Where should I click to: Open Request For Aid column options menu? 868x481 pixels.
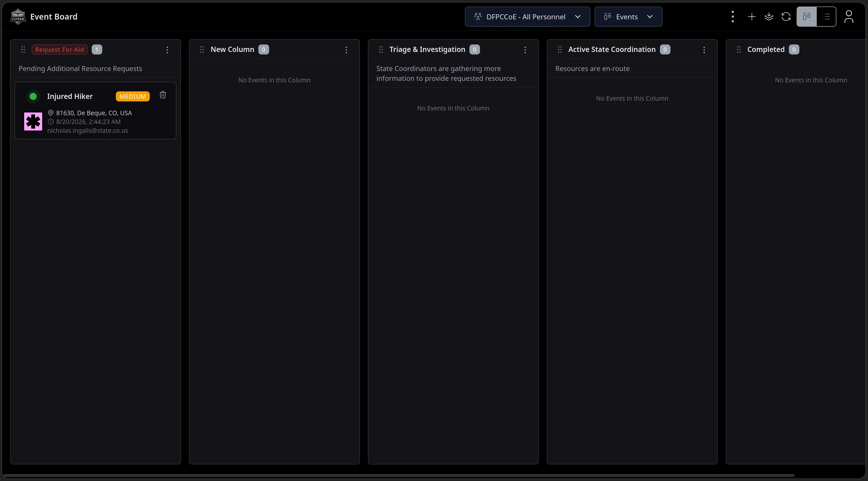(167, 50)
